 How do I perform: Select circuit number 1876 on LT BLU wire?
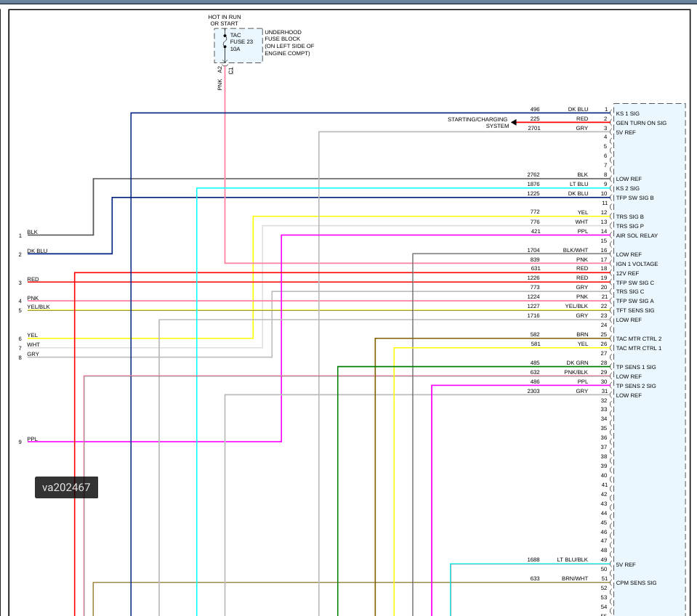(x=533, y=184)
